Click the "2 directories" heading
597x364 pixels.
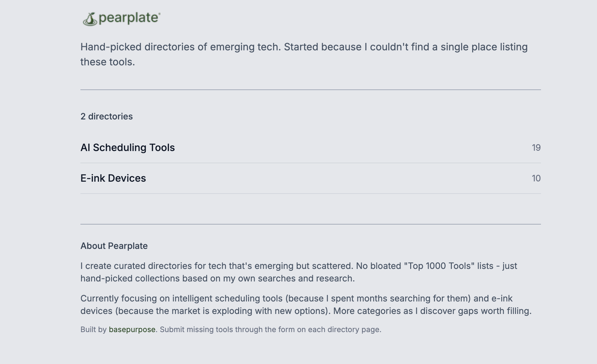tap(106, 116)
